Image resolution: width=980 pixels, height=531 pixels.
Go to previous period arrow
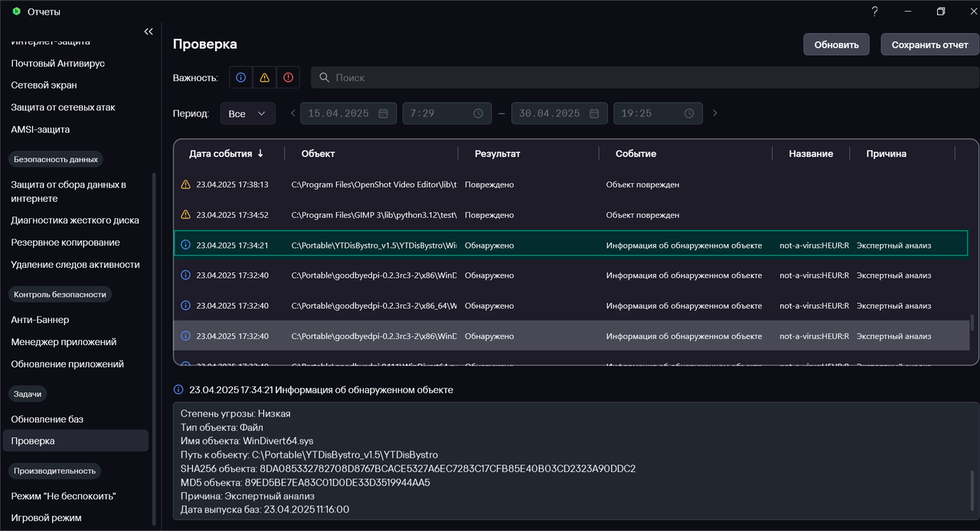tap(292, 113)
